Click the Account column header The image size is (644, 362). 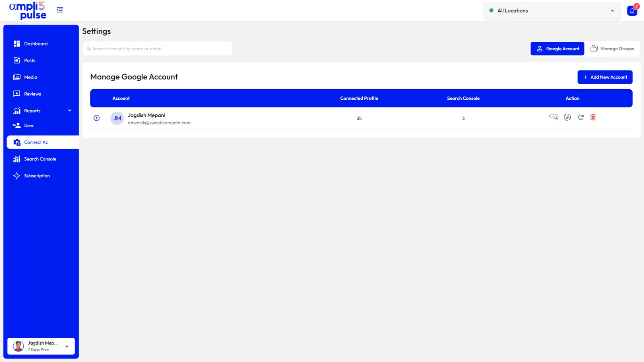pos(121,98)
